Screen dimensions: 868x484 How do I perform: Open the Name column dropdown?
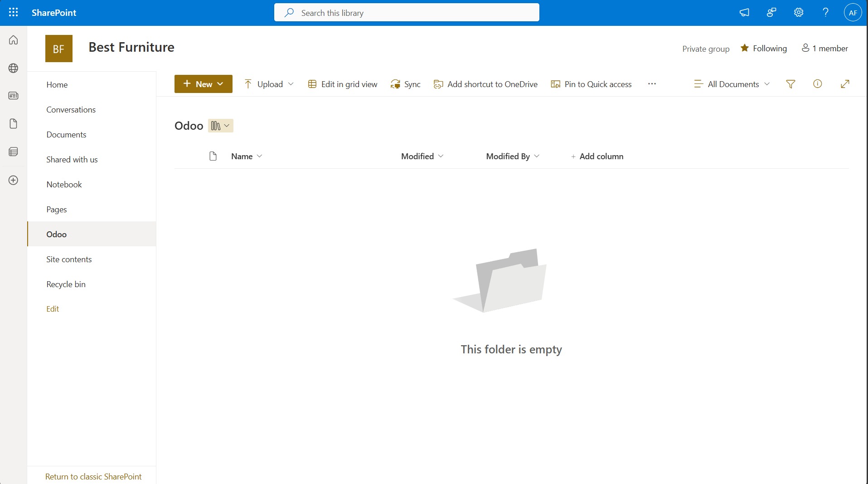(x=247, y=156)
